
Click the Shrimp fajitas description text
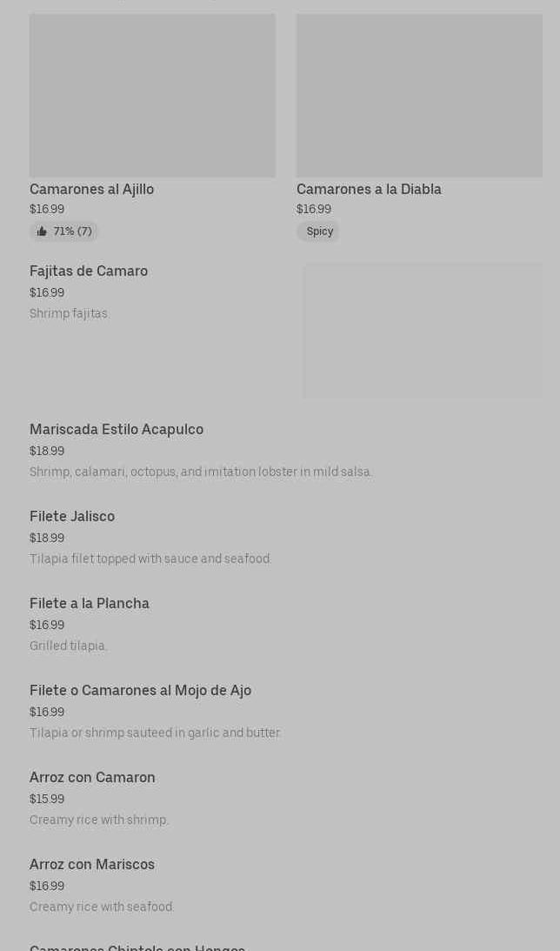point(70,313)
